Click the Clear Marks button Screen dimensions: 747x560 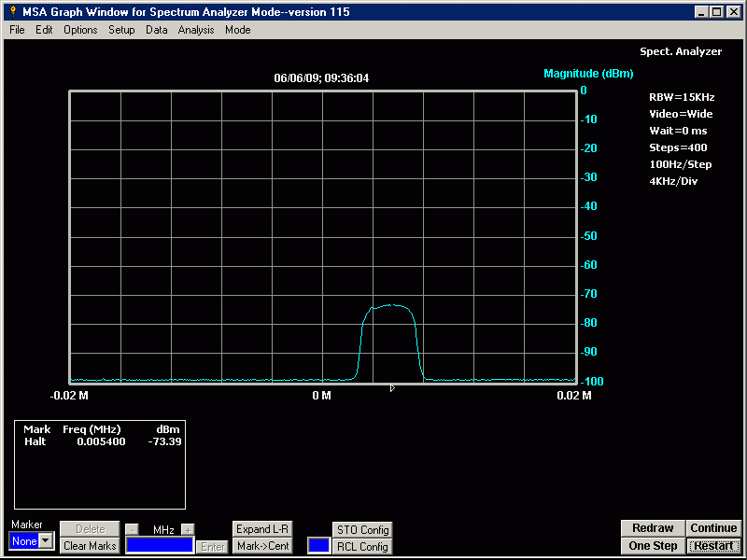(x=90, y=546)
